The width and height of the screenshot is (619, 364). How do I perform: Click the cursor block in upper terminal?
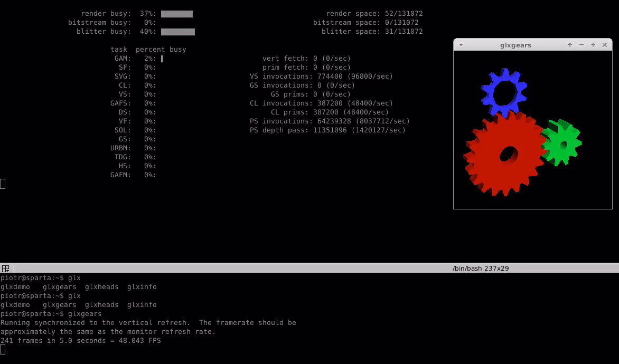tap(3, 184)
